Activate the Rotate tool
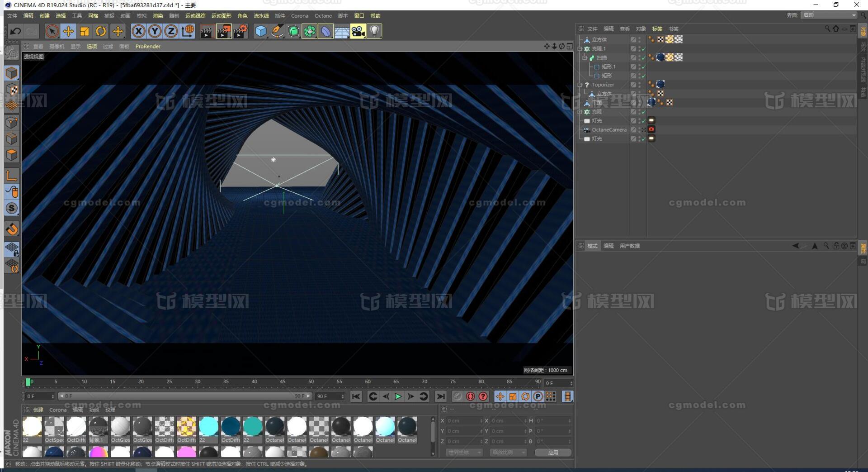868x472 pixels. 101,31
